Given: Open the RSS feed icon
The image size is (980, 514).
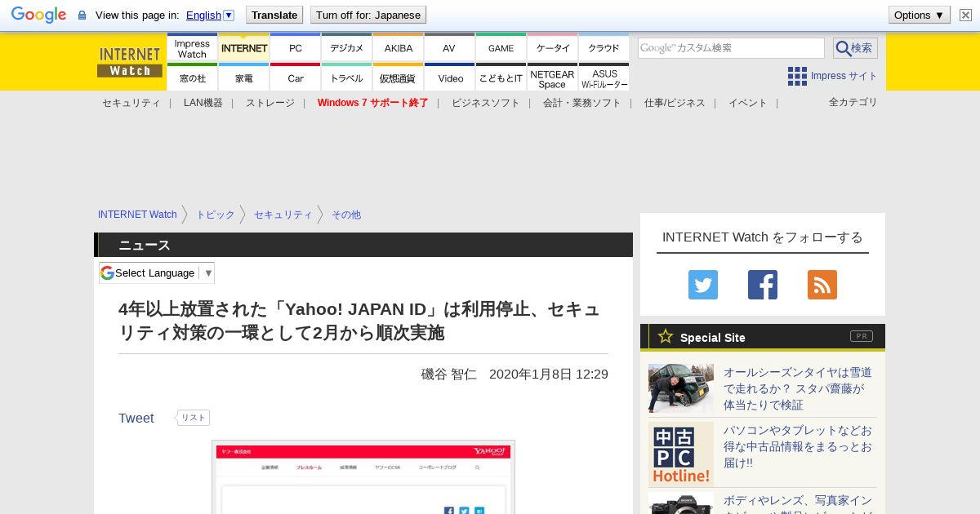Looking at the screenshot, I should click(822, 285).
